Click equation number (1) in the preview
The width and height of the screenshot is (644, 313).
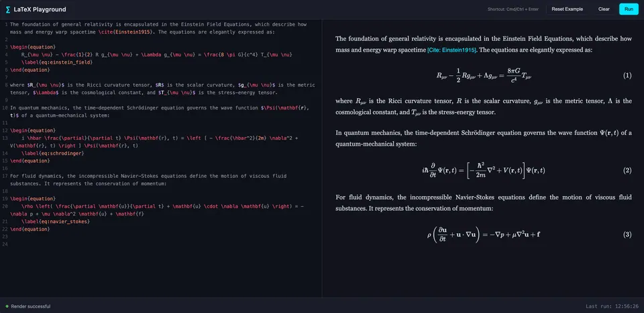pyautogui.click(x=627, y=76)
